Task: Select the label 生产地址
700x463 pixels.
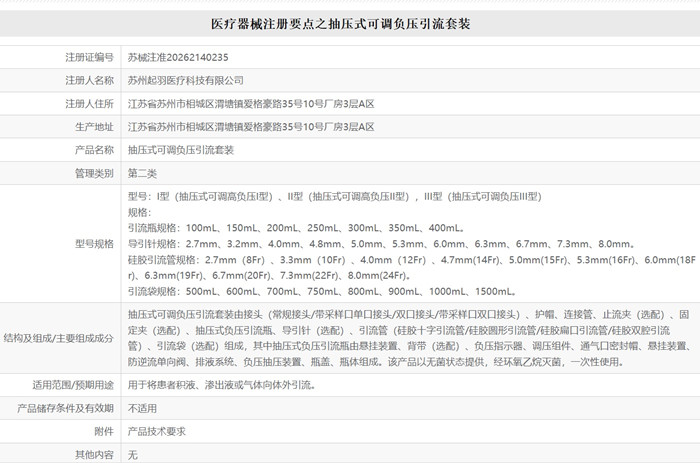Action: click(x=94, y=127)
